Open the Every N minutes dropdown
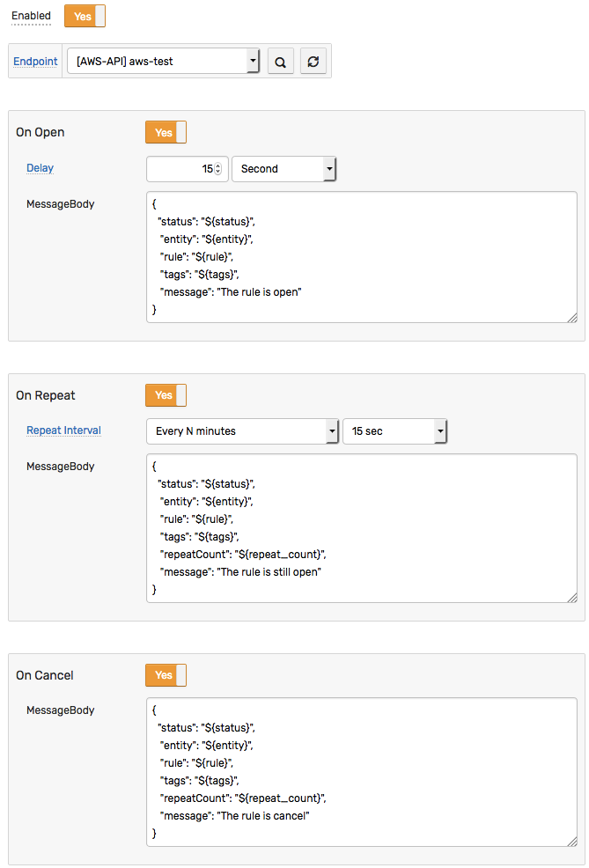 (x=242, y=431)
